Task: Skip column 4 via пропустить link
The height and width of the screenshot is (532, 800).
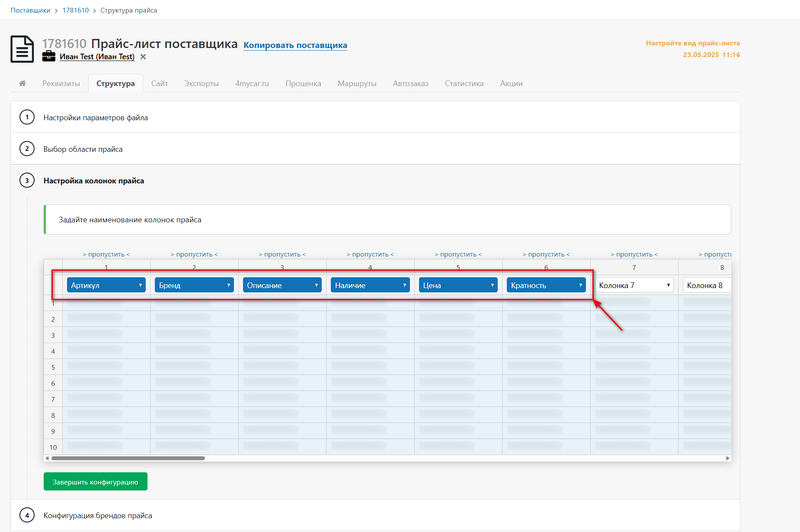Action: [x=370, y=254]
